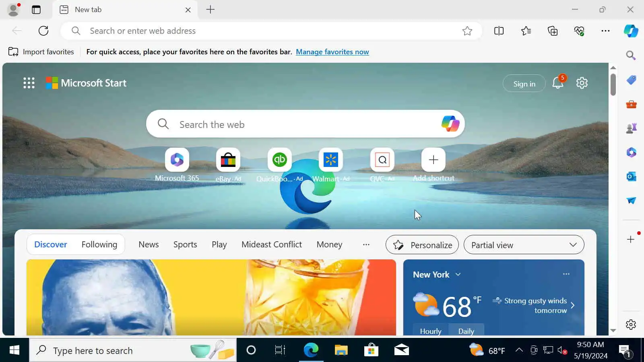The image size is (644, 362).
Task: Click the address bar field
Action: 270,31
